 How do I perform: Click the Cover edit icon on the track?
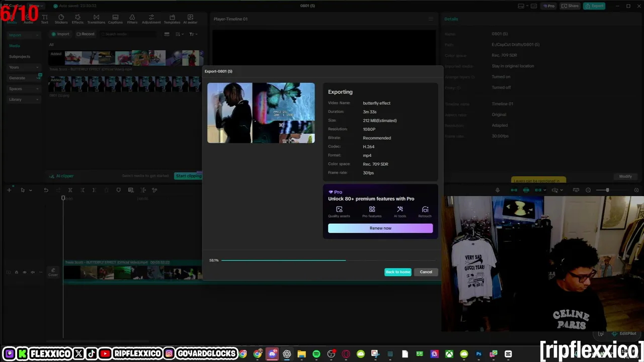pos(53,272)
